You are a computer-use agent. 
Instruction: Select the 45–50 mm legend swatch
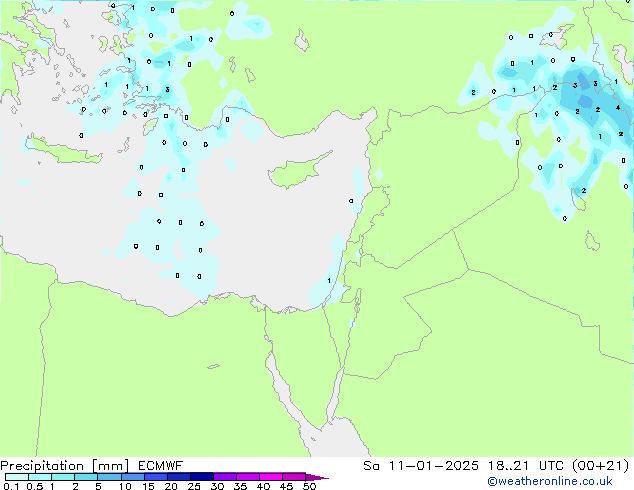pyautogui.click(x=294, y=477)
